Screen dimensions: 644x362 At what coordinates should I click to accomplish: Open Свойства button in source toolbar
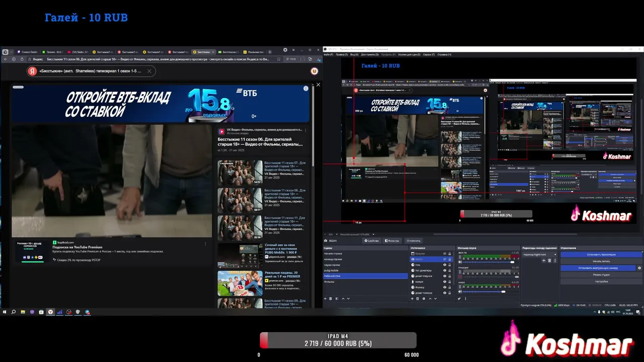click(x=371, y=240)
